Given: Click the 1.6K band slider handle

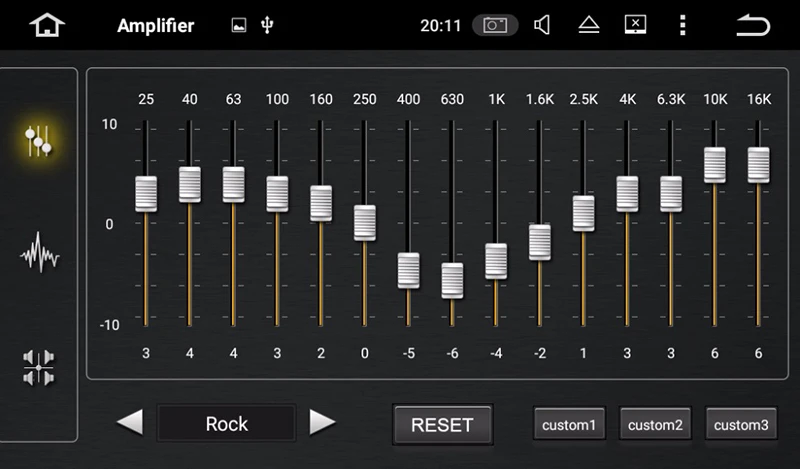Looking at the screenshot, I should [540, 242].
